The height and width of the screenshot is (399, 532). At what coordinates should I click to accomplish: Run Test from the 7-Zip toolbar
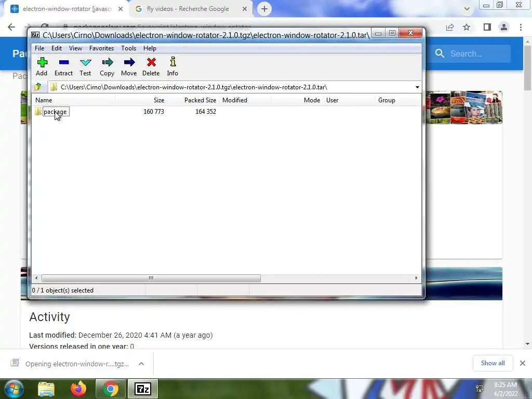click(x=85, y=66)
